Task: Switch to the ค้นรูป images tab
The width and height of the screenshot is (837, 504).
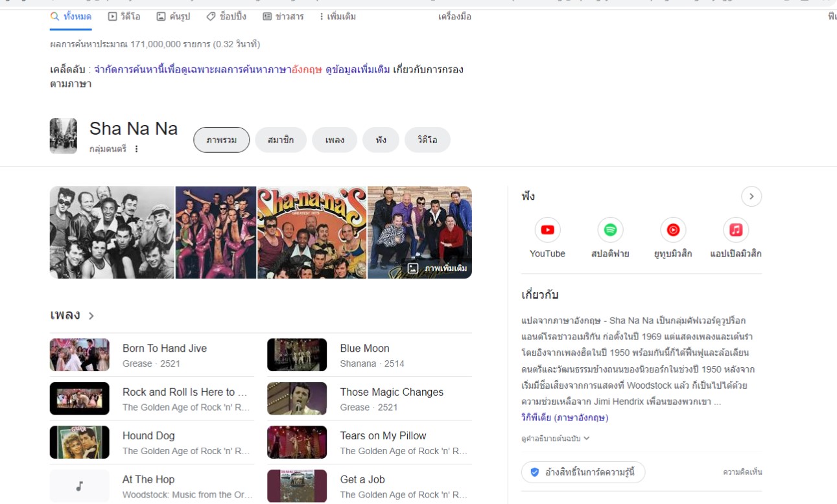Action: (x=173, y=17)
